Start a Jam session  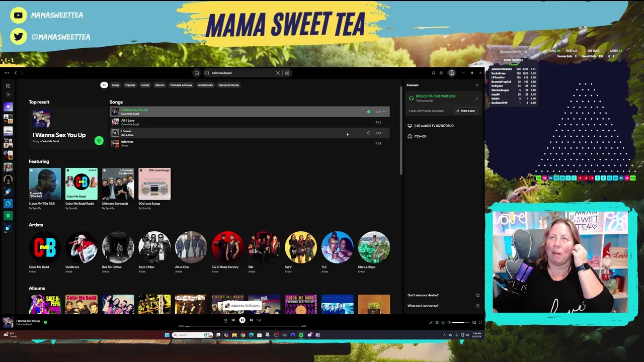(x=465, y=111)
